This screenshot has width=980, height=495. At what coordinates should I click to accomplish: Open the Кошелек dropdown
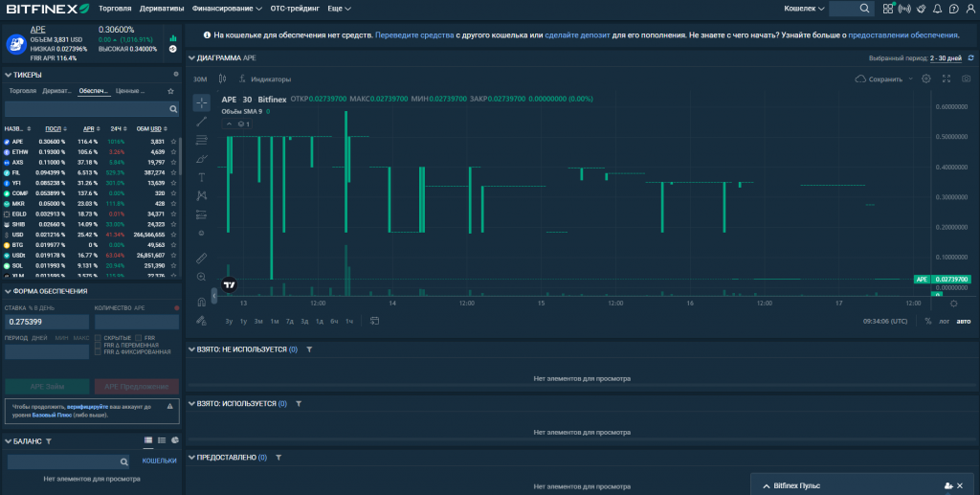(x=804, y=9)
